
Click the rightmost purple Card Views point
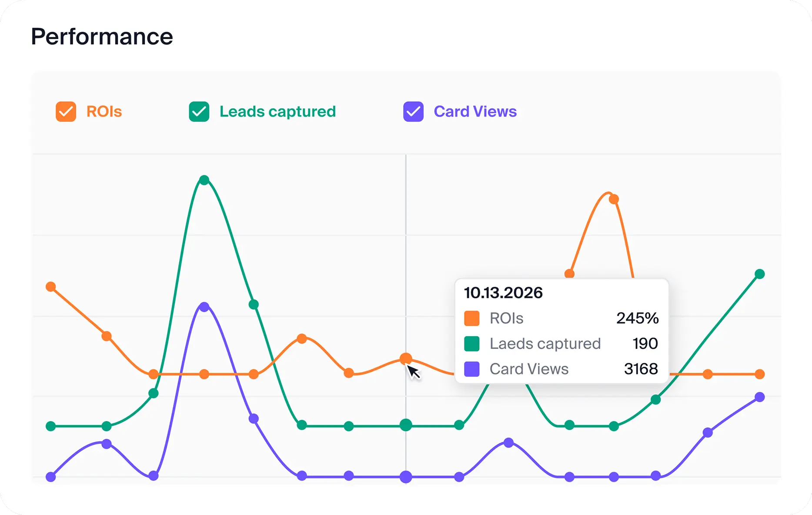pos(759,397)
